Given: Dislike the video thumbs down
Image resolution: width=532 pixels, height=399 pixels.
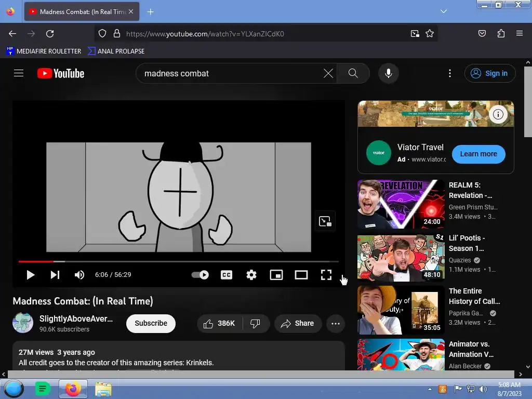Looking at the screenshot, I should 255,323.
